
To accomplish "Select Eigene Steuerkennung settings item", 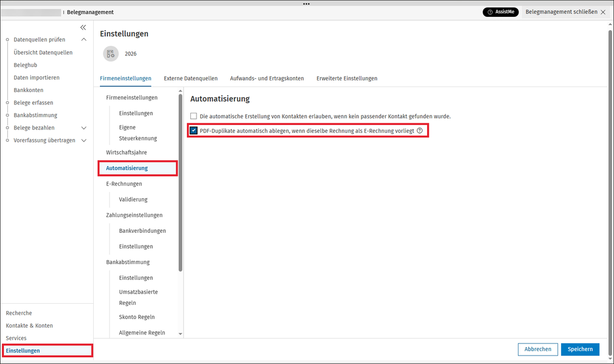I will 138,133.
